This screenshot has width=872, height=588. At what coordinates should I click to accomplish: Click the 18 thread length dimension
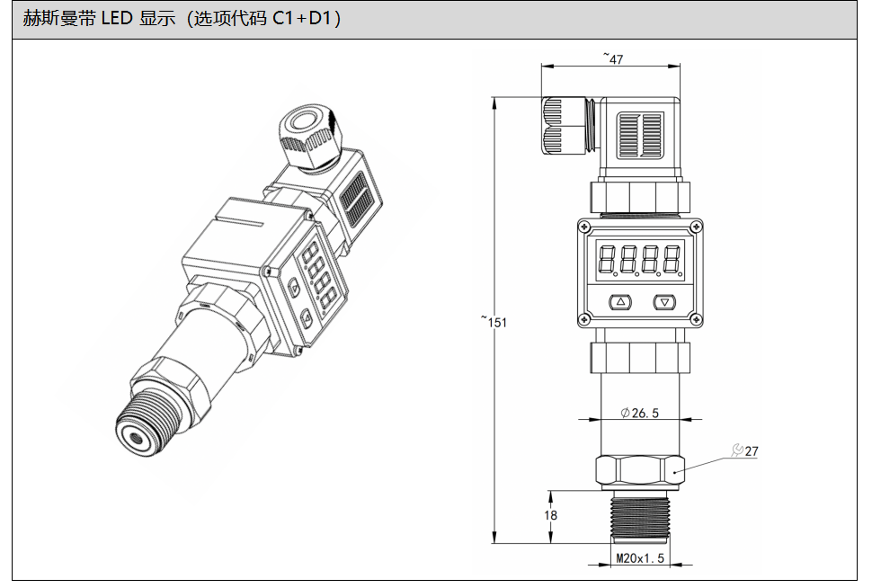[551, 515]
